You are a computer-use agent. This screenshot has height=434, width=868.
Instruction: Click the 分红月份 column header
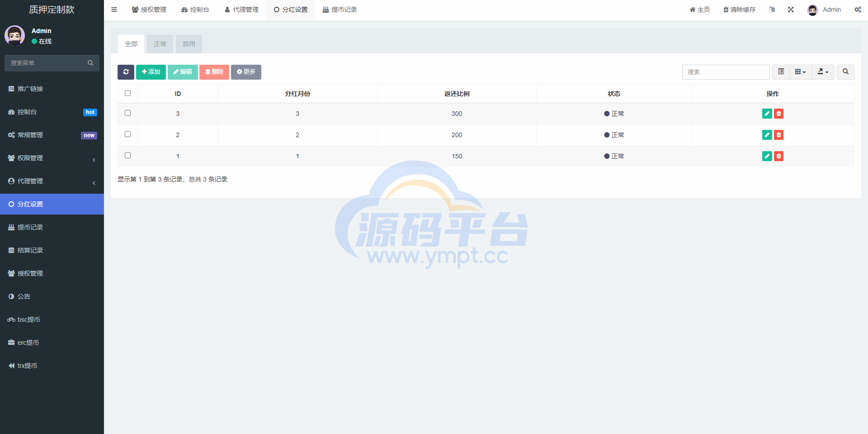[297, 94]
